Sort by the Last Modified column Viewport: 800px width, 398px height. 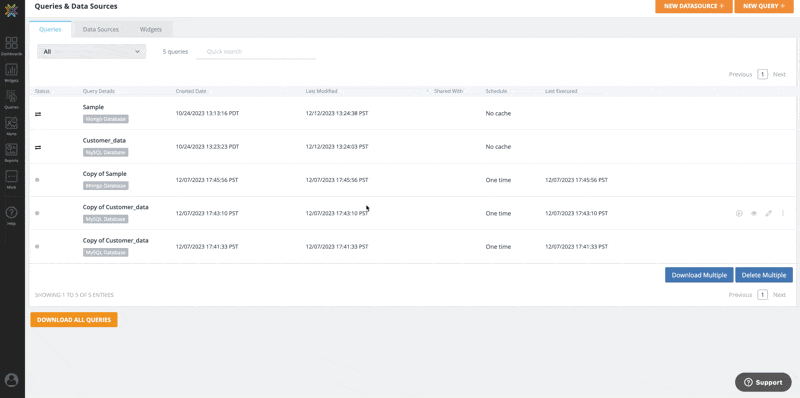[x=321, y=91]
